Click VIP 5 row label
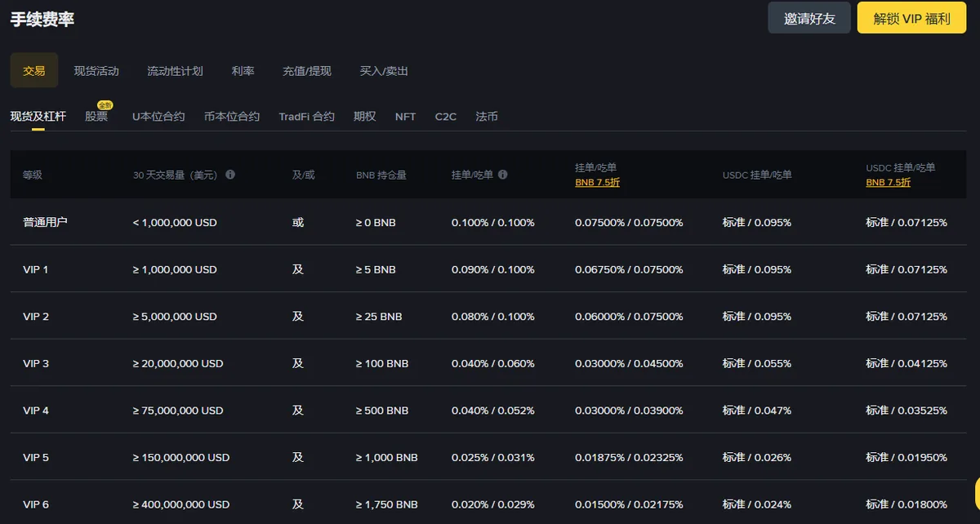980x524 pixels. 36,457
